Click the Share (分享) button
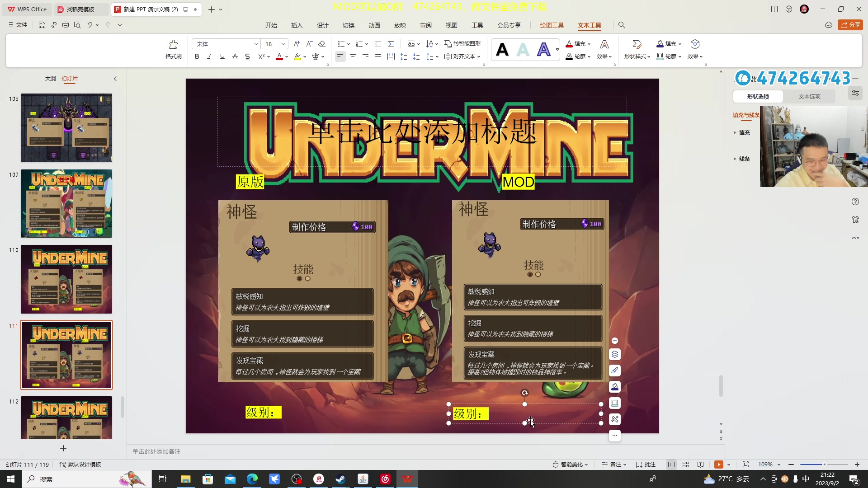Image resolution: width=868 pixels, height=488 pixels. click(x=850, y=25)
